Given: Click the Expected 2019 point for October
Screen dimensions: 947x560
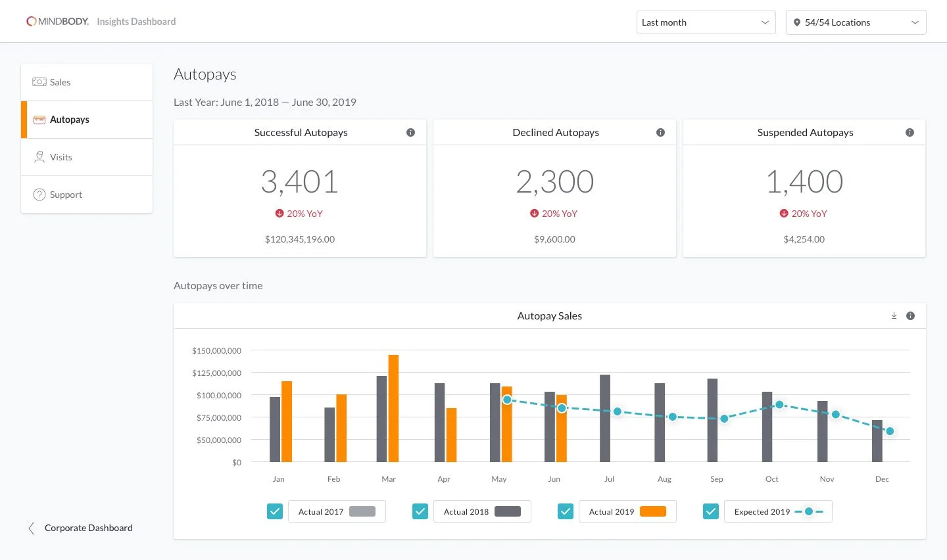Looking at the screenshot, I should 779,405.
